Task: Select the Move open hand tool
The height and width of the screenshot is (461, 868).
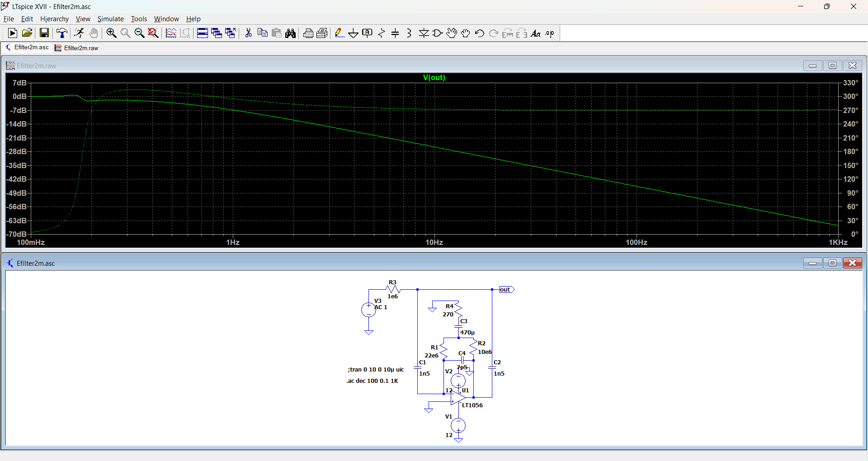Action: click(452, 33)
